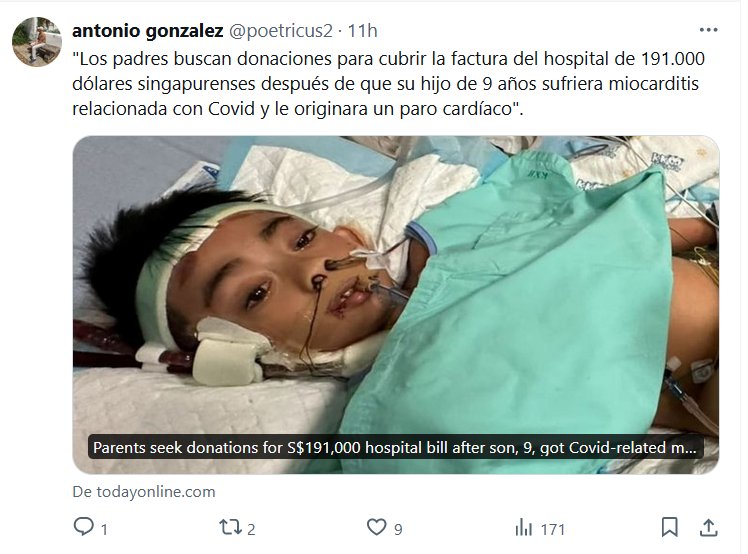Viewport: 748px width, 554px height.
Task: Click the reply speech bubble icon
Action: 84,527
